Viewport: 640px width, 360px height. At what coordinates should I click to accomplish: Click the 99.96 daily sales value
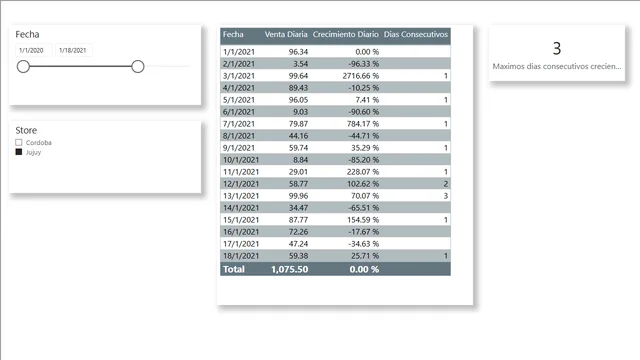[x=298, y=196]
